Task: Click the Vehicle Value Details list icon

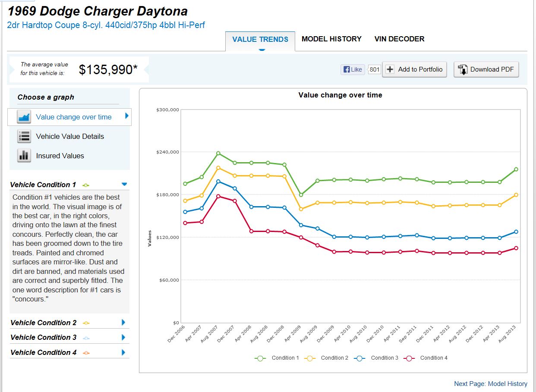Action: (24, 136)
